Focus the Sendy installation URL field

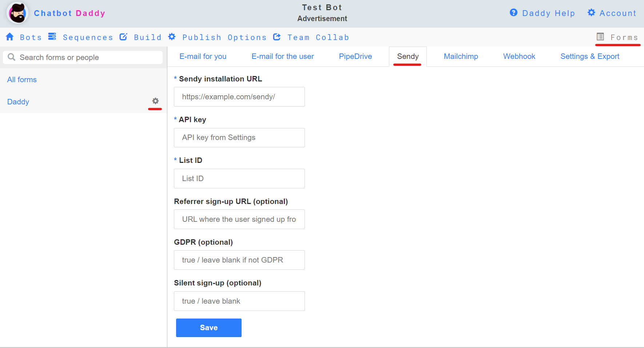(239, 97)
